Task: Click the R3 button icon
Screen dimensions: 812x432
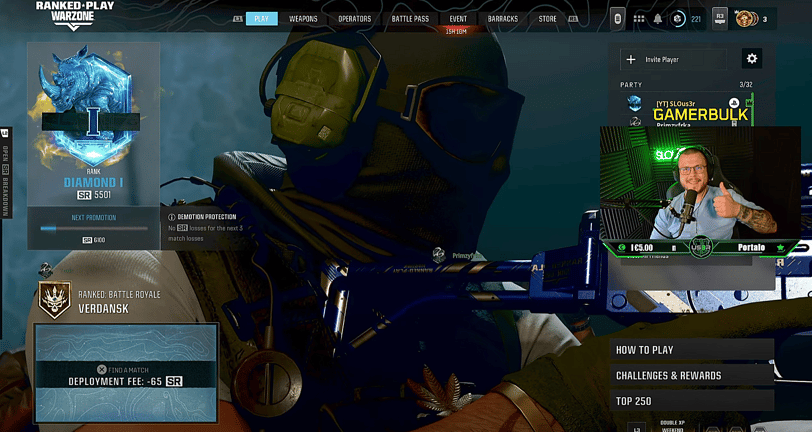Action: [x=720, y=19]
